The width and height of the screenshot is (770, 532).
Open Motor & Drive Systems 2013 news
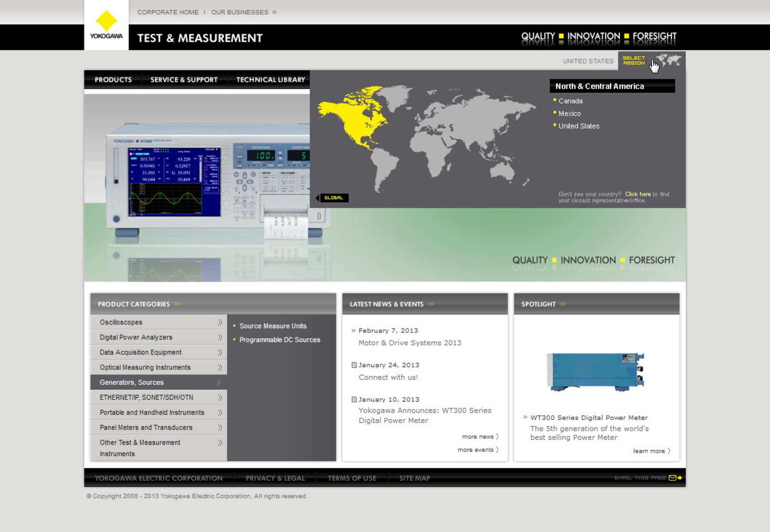(x=410, y=343)
